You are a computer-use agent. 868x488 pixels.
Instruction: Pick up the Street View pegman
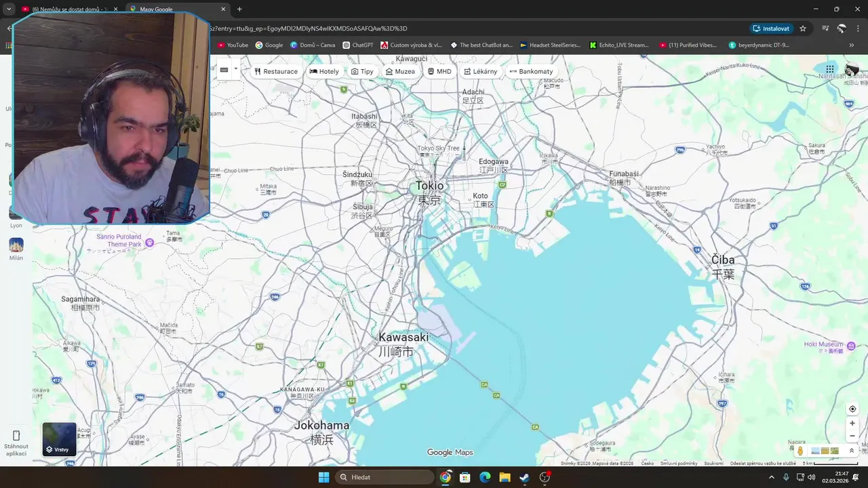pos(800,451)
